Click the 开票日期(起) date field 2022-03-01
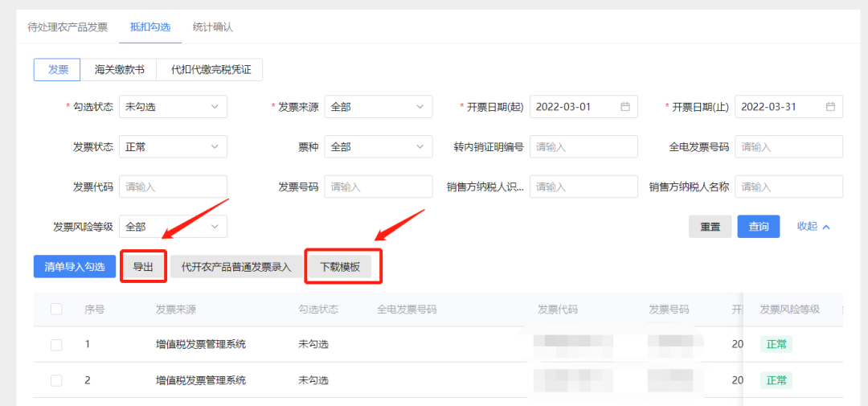 [x=584, y=107]
